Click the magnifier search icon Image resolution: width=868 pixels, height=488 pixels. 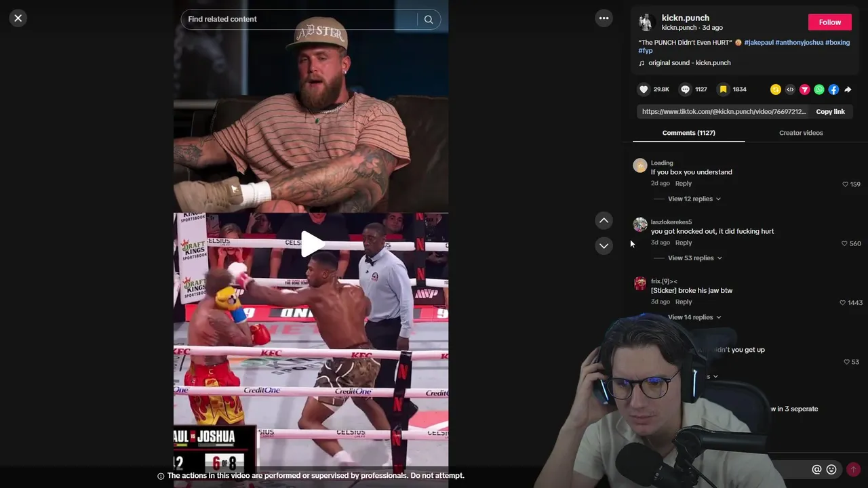(x=429, y=19)
